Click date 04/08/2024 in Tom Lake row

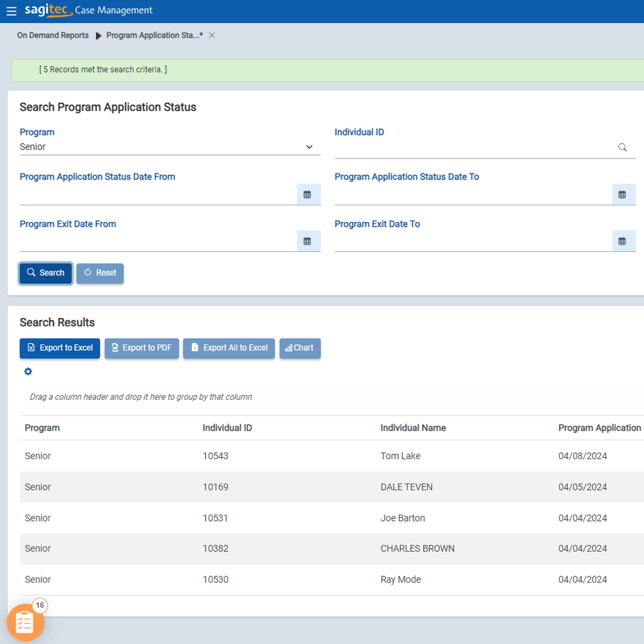pyautogui.click(x=583, y=456)
